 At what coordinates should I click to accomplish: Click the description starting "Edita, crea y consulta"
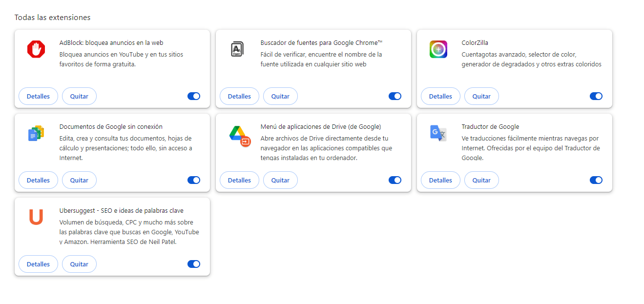point(126,148)
